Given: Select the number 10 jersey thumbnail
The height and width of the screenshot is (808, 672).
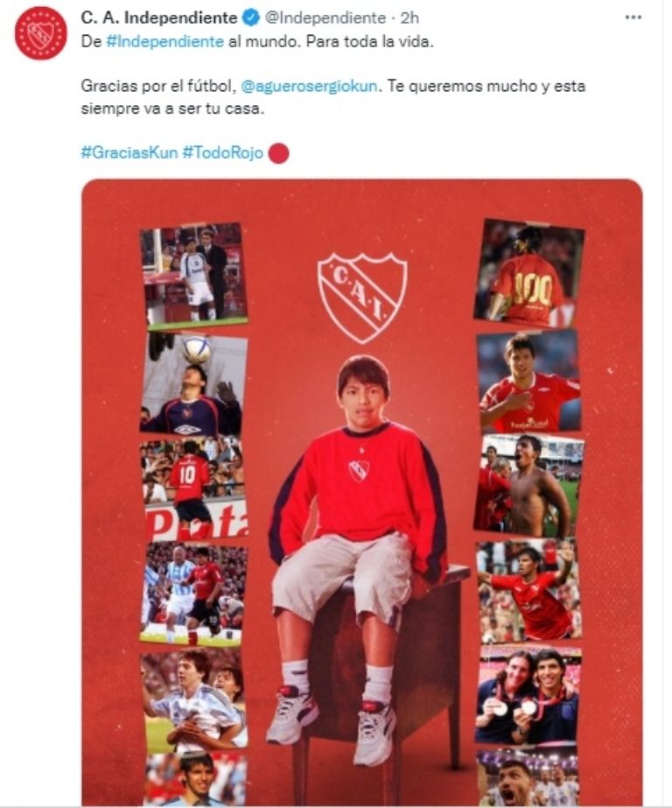Looking at the screenshot, I should point(194,488).
